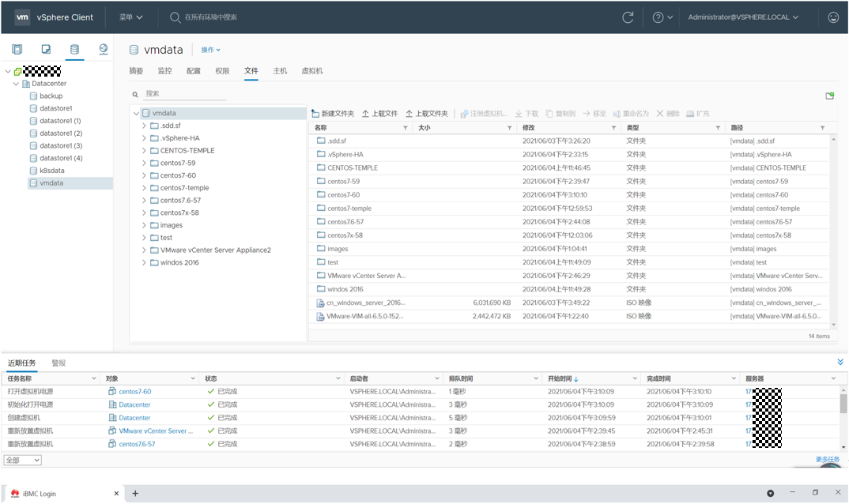Screen dimensions: 849x504
Task: Click the 下载 toolbar button
Action: point(526,113)
